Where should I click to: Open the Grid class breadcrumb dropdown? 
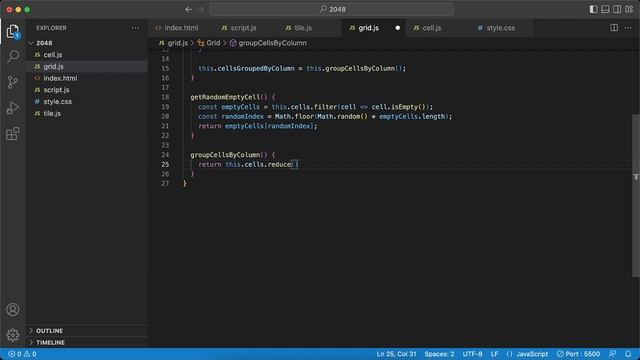click(213, 43)
